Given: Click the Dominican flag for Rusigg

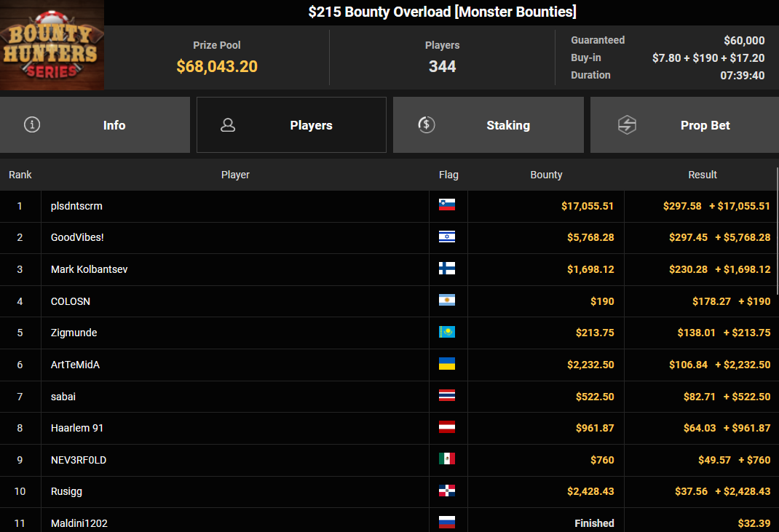Looking at the screenshot, I should [446, 491].
